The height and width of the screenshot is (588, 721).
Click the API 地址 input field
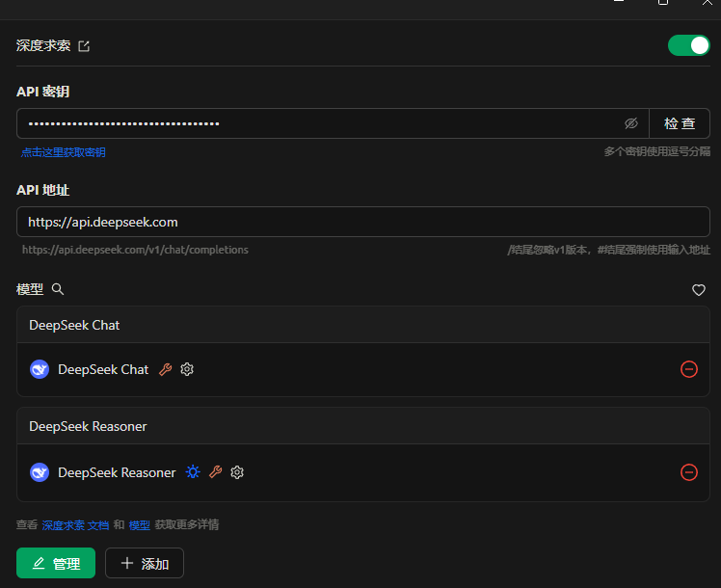[x=363, y=222]
